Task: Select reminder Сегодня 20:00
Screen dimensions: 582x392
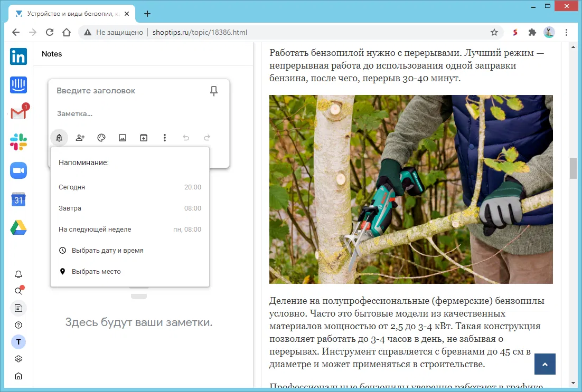Action: [x=130, y=187]
